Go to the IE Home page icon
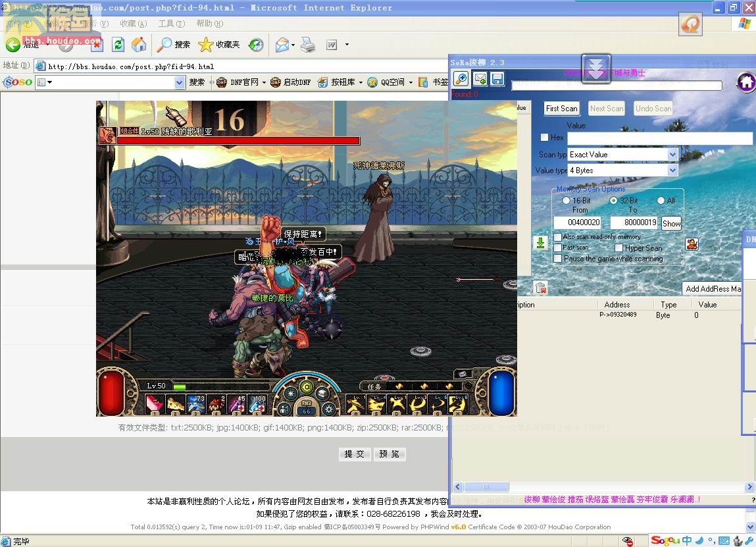756x547 pixels. (139, 45)
